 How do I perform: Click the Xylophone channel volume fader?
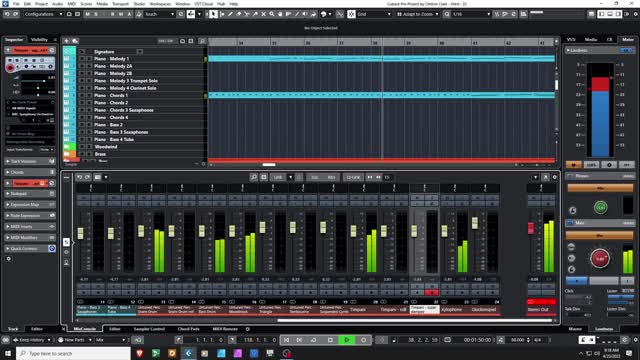click(444, 231)
